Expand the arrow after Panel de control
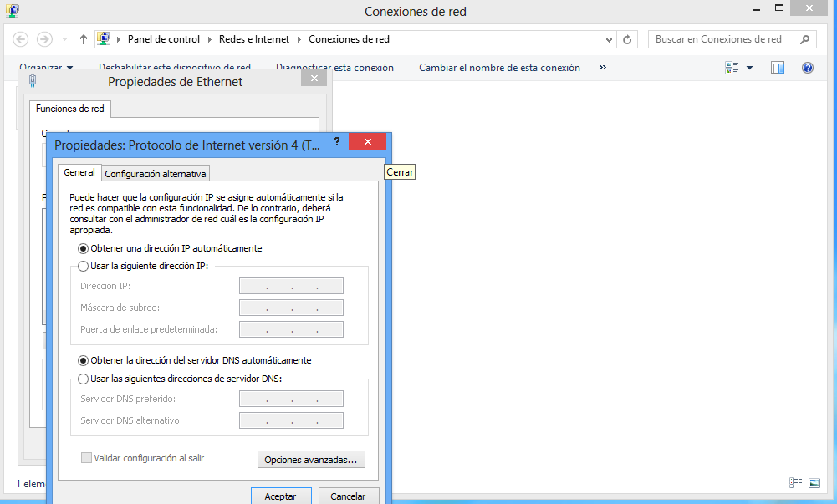Image resolution: width=837 pixels, height=504 pixels. (209, 39)
